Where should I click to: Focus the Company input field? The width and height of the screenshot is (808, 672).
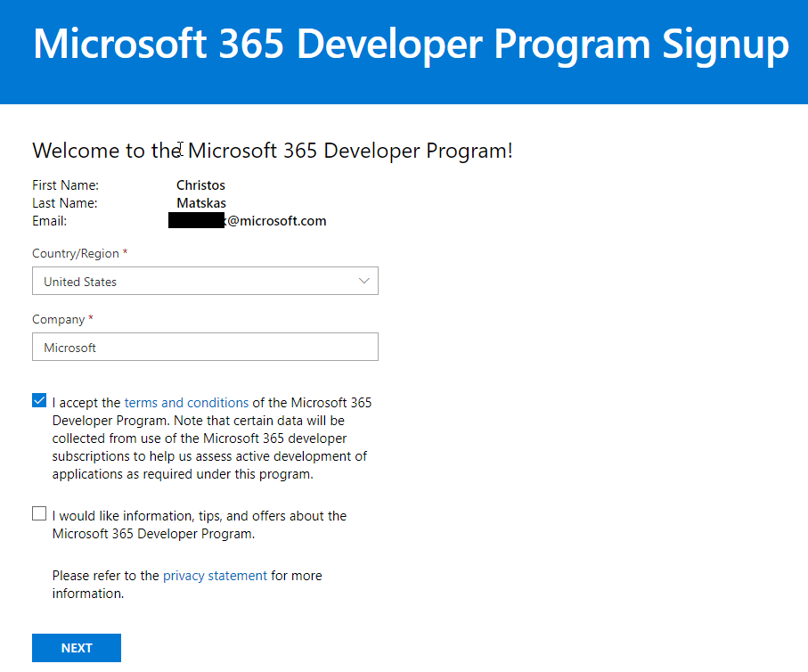coord(205,347)
